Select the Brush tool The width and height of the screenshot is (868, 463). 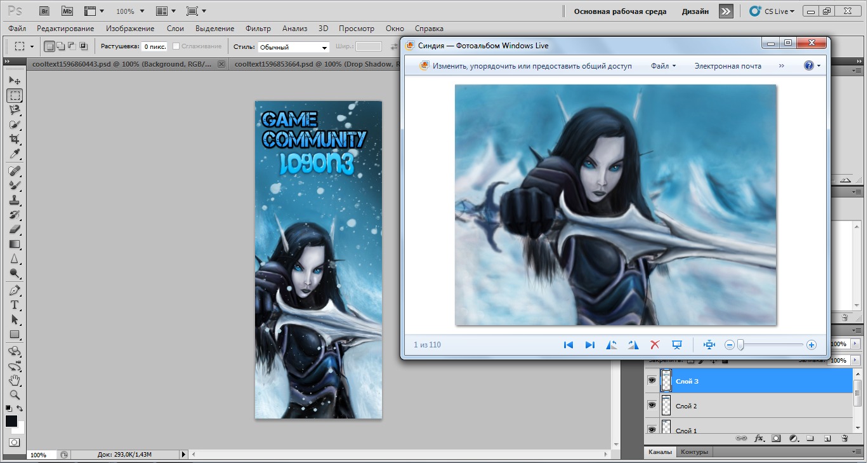pos(15,185)
